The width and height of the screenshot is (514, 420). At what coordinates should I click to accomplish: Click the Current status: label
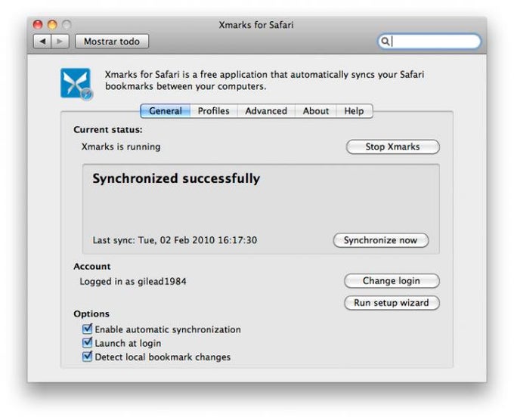click(108, 130)
